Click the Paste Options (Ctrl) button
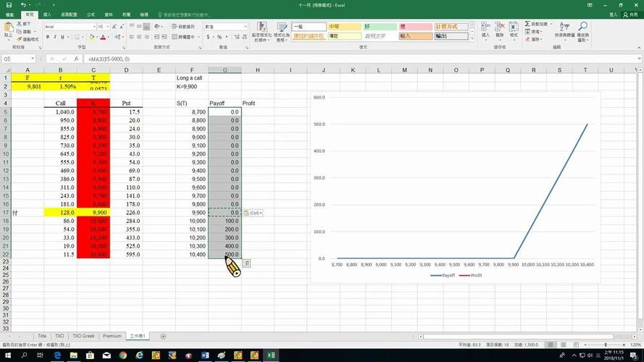The width and height of the screenshot is (644, 362). click(253, 213)
